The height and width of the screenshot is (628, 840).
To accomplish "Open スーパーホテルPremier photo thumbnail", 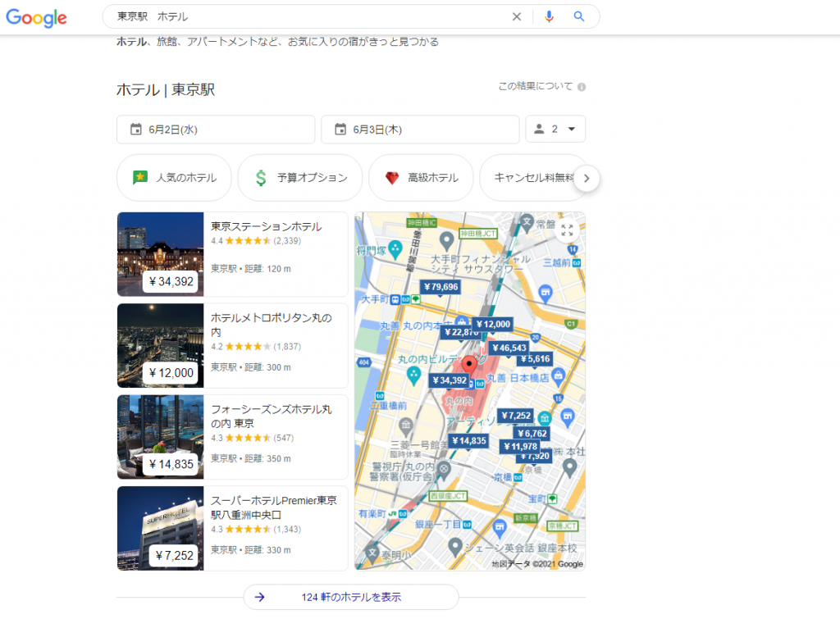I will click(x=160, y=529).
